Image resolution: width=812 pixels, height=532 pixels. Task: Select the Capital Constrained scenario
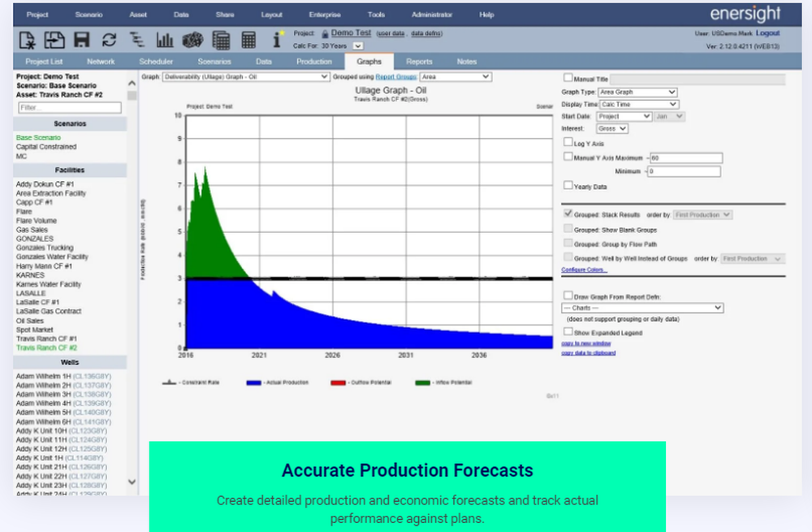[x=46, y=147]
